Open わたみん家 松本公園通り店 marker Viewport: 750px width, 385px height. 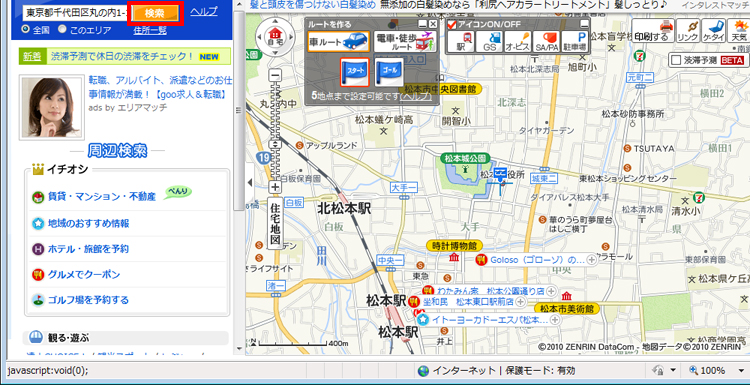484,291
